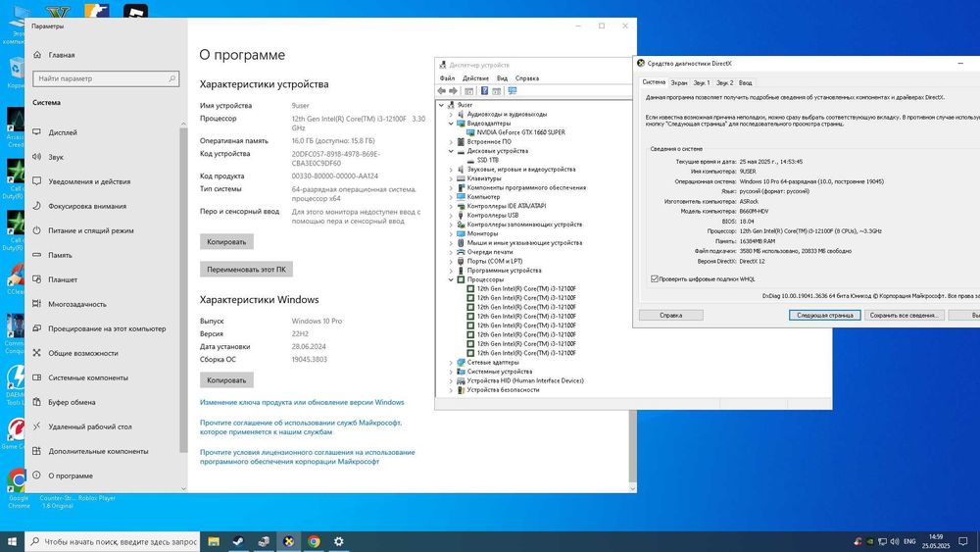980x552 pixels.
Task: Click the Windows Start button
Action: point(12,541)
